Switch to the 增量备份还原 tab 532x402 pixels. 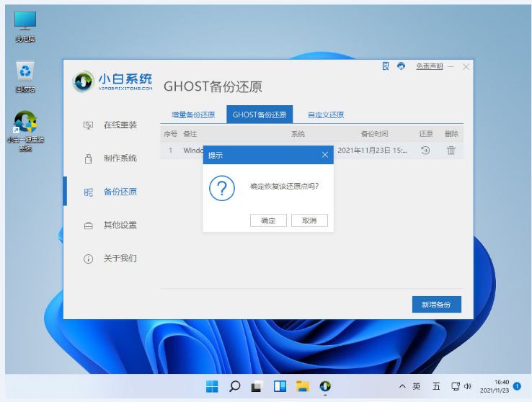[193, 115]
